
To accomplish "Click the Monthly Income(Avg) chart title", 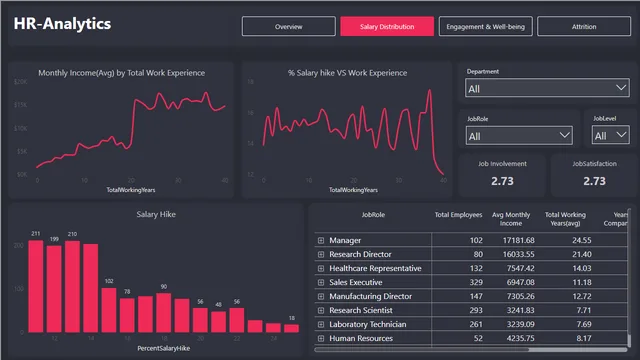I will click(x=122, y=73).
